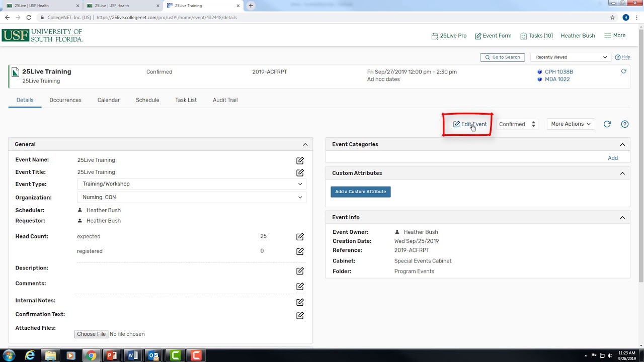The width and height of the screenshot is (644, 362).
Task: Collapse the General section
Action: click(305, 144)
